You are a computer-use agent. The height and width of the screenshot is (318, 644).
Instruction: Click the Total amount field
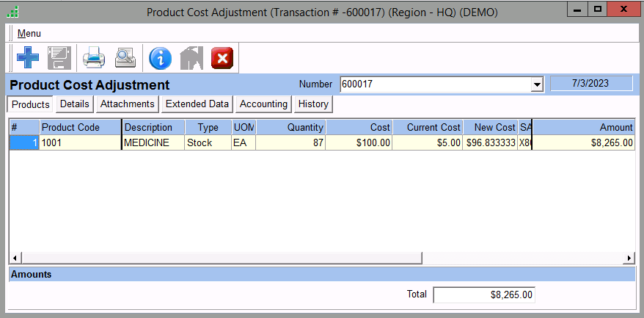(483, 294)
